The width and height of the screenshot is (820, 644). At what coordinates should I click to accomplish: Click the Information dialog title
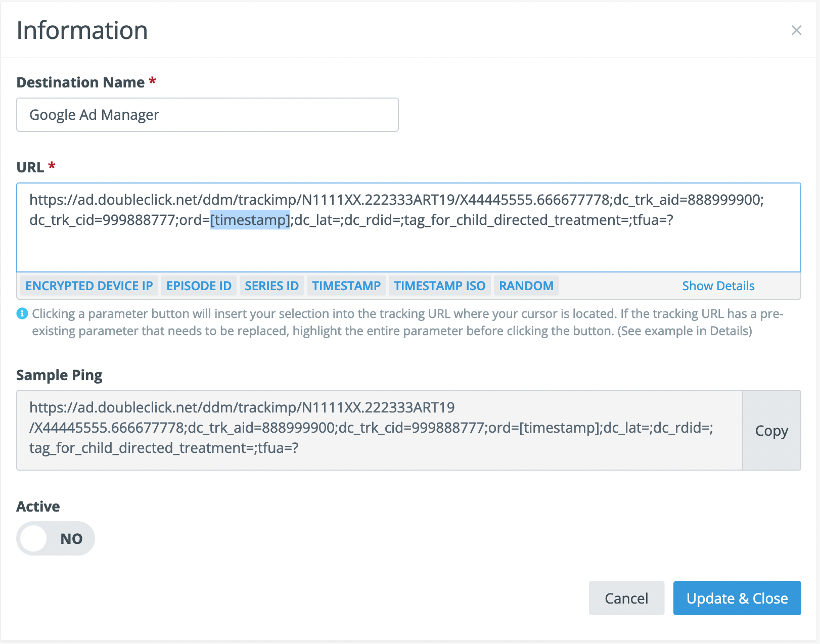82,30
